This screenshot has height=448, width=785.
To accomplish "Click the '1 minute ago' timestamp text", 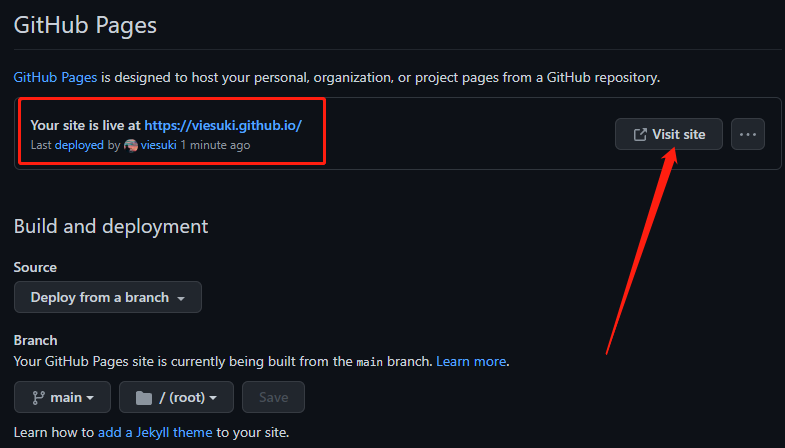I will [x=215, y=145].
